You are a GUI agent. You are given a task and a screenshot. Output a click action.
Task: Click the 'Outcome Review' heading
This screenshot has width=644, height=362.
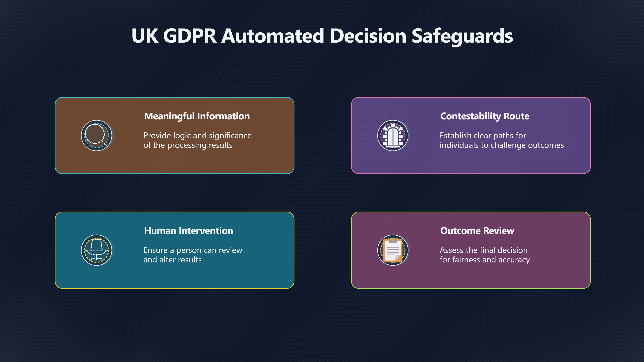477,231
